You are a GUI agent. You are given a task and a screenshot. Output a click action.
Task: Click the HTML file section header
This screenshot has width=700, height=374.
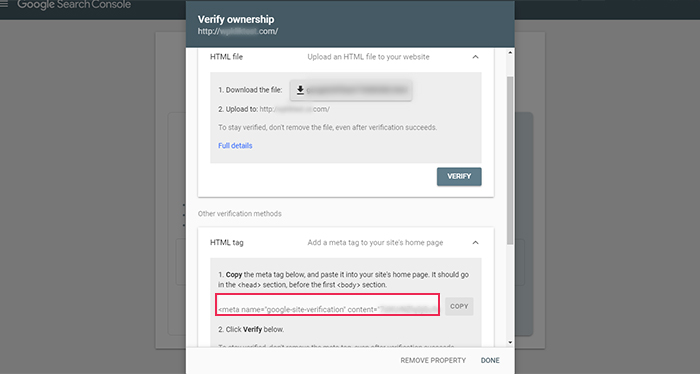[346, 57]
